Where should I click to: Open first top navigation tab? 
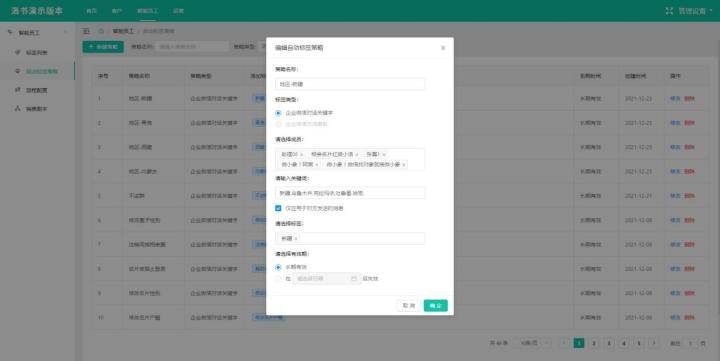(91, 11)
